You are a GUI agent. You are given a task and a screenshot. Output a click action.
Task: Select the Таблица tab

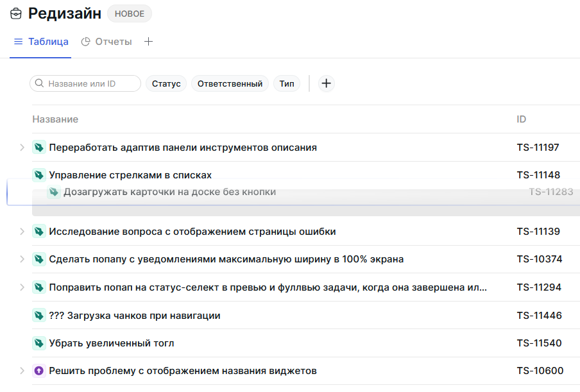point(47,41)
